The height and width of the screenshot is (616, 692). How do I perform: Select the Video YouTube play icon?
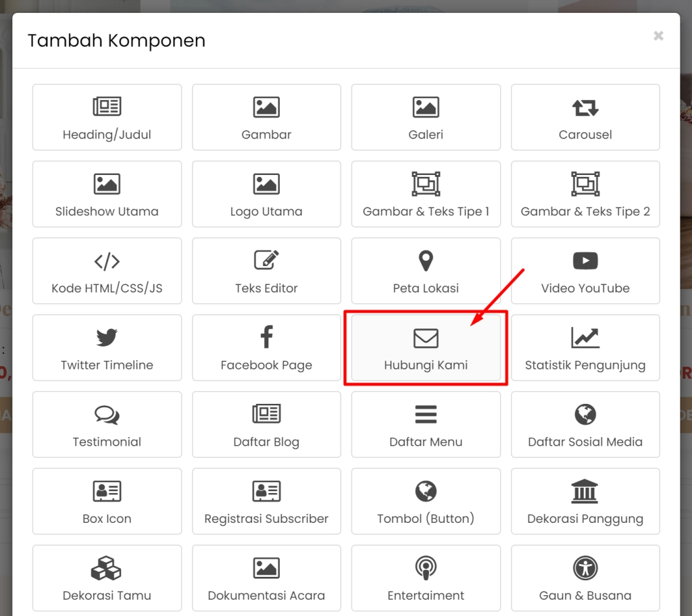[x=585, y=261]
